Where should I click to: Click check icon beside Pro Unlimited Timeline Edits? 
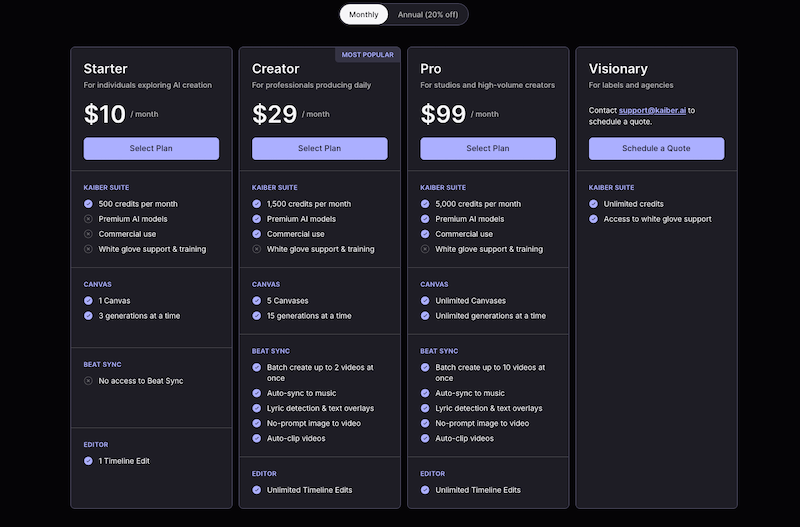(425, 490)
